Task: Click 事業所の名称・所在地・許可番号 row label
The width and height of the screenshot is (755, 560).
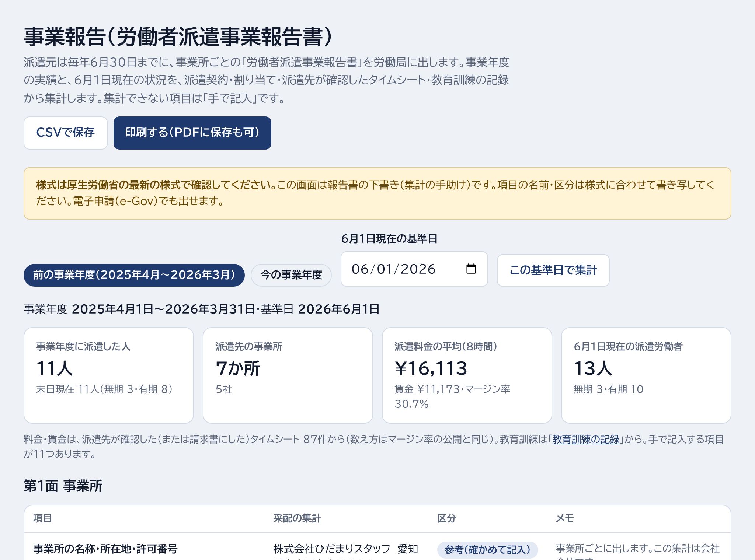Action: coord(105,549)
